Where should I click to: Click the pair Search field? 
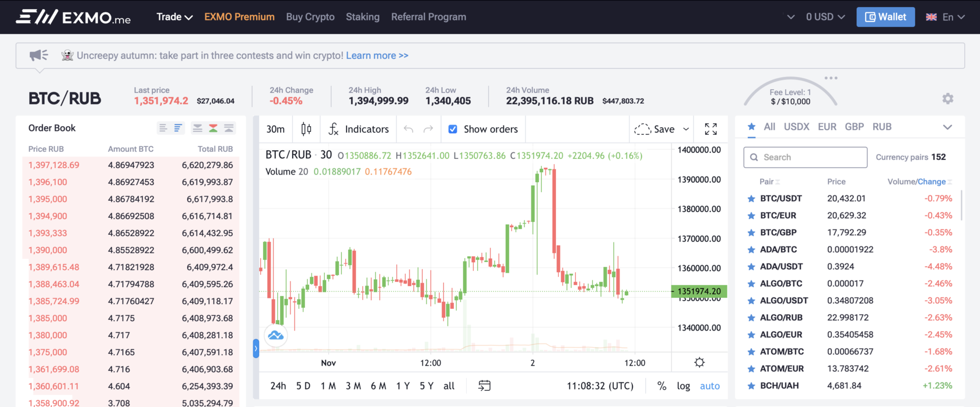pyautogui.click(x=805, y=157)
